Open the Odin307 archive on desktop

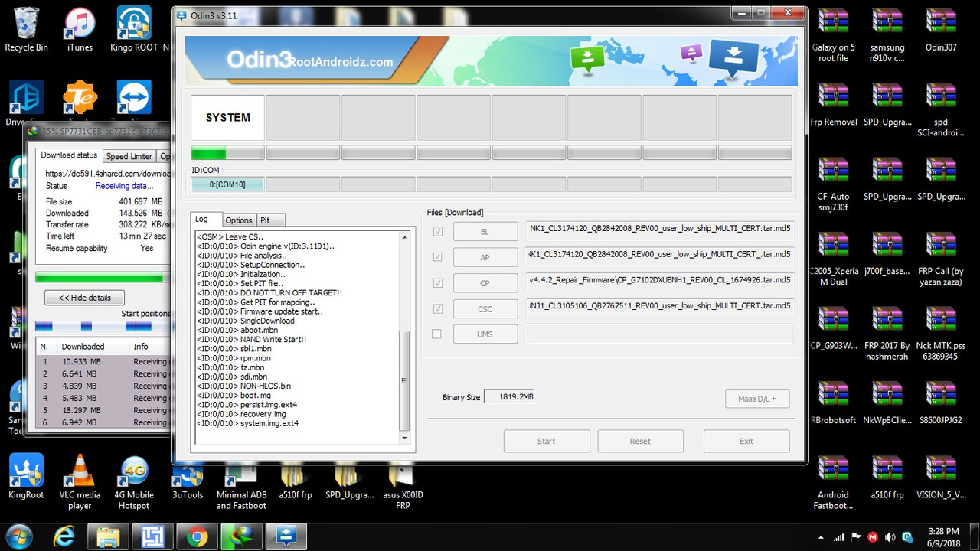[941, 29]
